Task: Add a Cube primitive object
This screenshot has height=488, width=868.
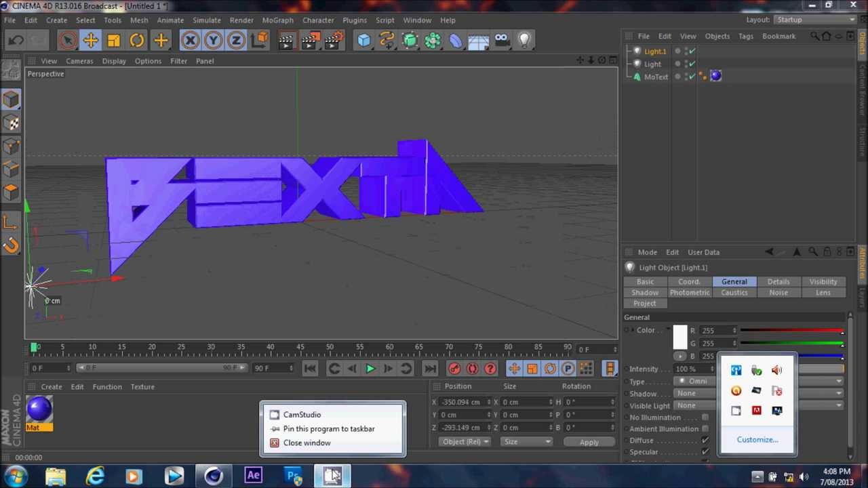Action: click(364, 41)
